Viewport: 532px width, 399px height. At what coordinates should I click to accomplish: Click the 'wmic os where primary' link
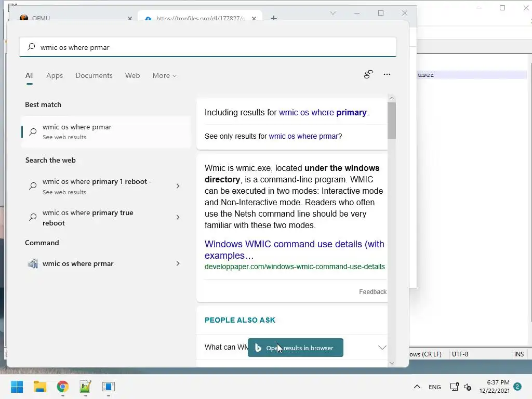pos(323,112)
